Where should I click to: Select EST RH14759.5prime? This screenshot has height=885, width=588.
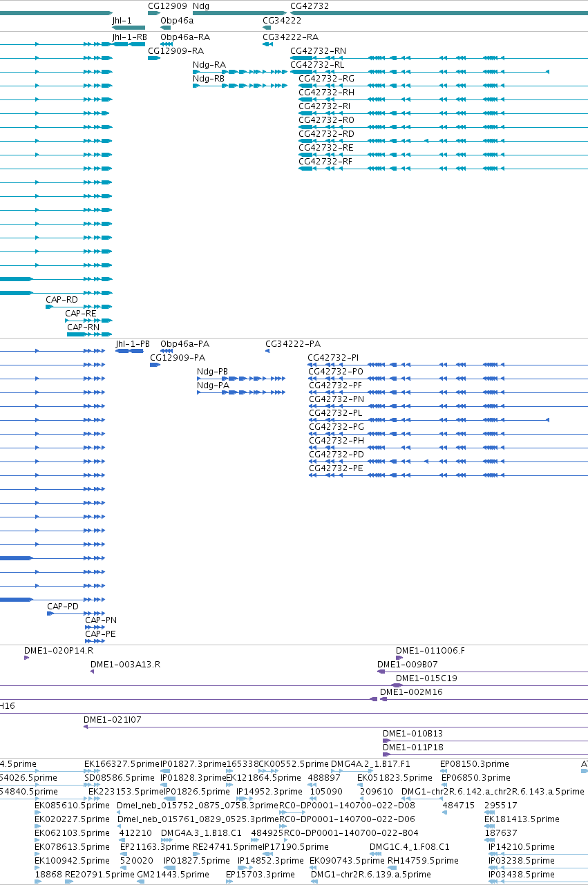[x=423, y=861]
